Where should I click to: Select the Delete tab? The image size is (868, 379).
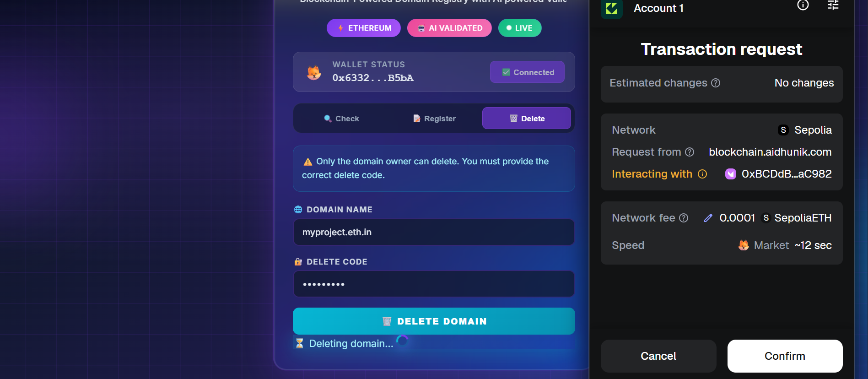[527, 119]
